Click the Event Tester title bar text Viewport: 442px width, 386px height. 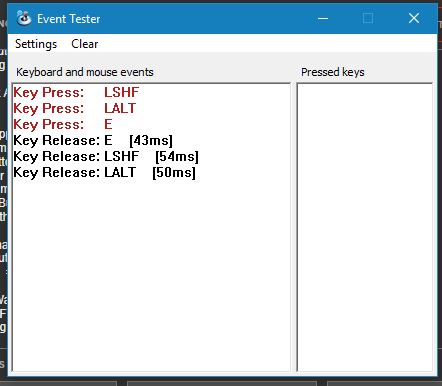click(x=68, y=19)
